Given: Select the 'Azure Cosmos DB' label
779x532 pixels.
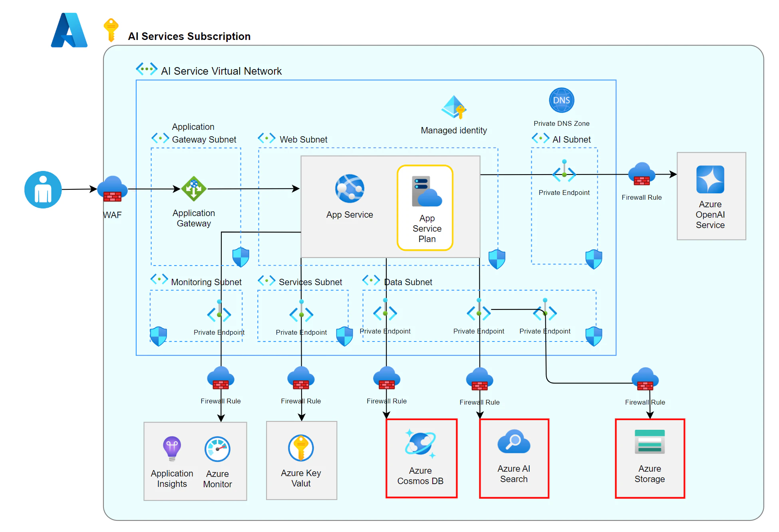Looking at the screenshot, I should click(420, 476).
